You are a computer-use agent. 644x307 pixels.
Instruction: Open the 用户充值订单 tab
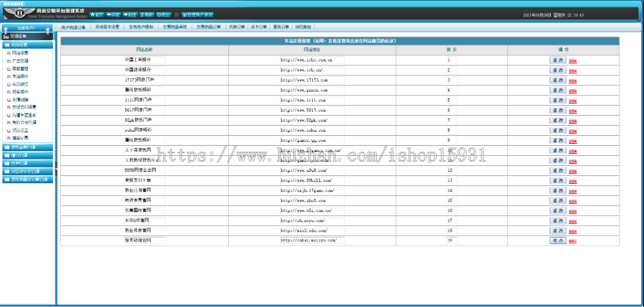click(x=73, y=27)
